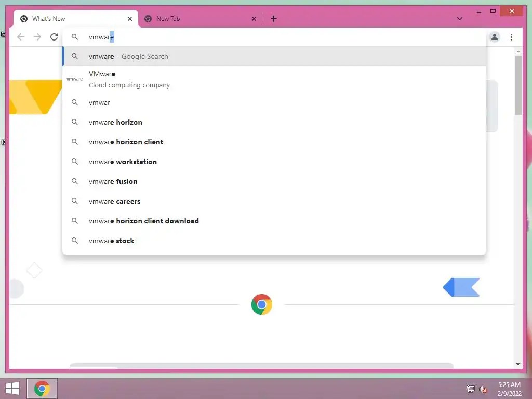Click the scrollbar up arrow
This screenshot has height=399, width=532.
518,51
